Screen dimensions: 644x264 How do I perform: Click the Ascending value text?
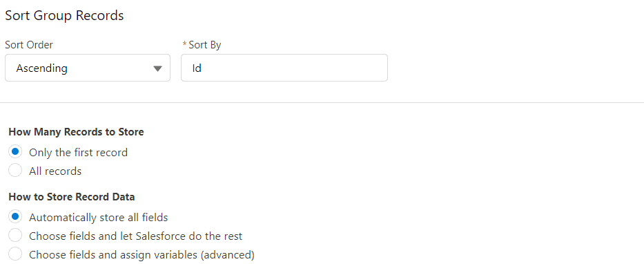pyautogui.click(x=42, y=68)
